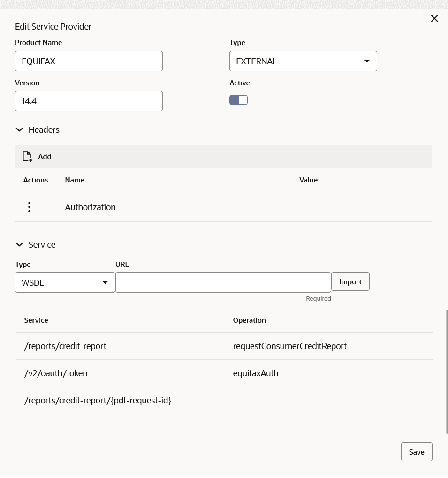Toggle the Active switch

(238, 100)
